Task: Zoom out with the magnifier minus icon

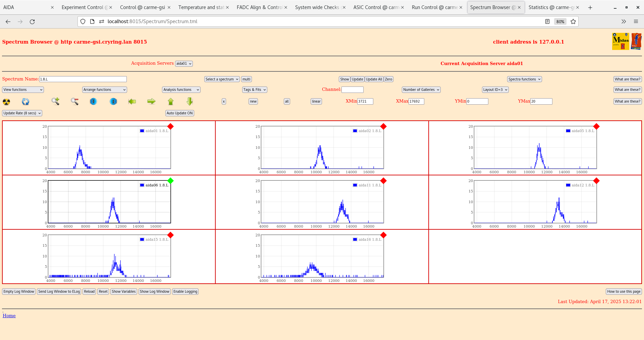Action: click(74, 101)
